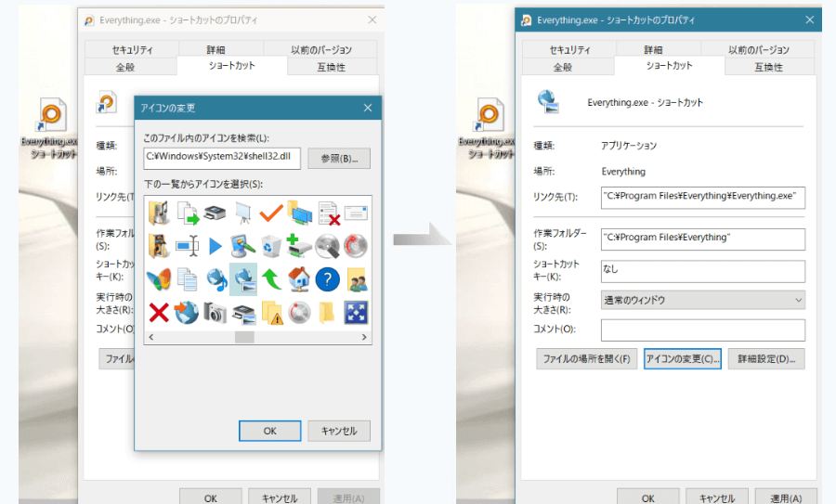Select the text rename cursor icon
This screenshot has width=836, height=504.
tap(187, 246)
